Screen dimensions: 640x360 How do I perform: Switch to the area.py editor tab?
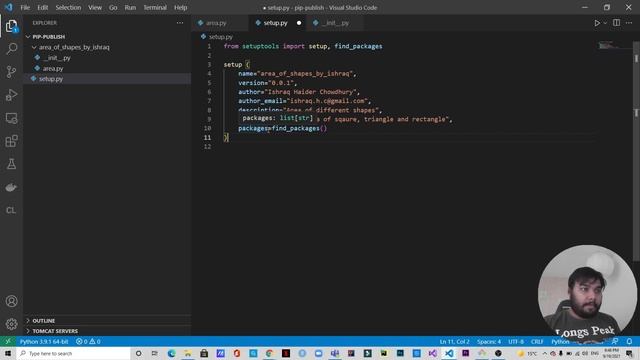(220, 23)
